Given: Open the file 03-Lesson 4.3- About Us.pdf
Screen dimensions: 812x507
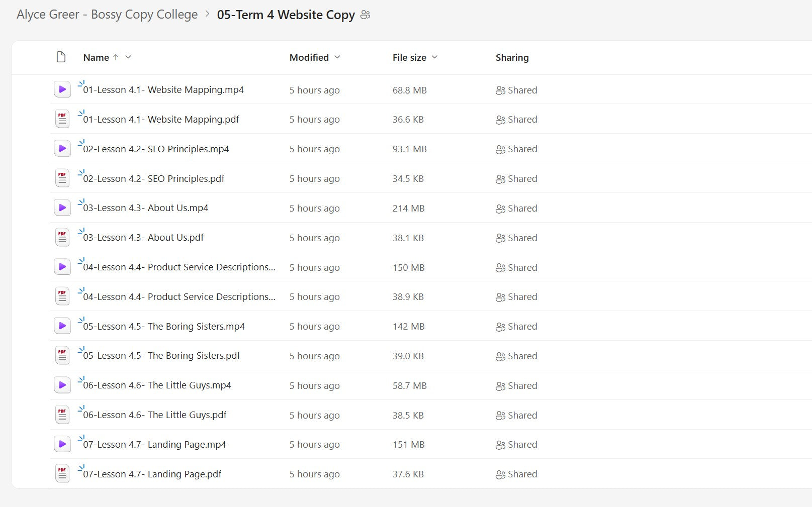Looking at the screenshot, I should [x=142, y=237].
